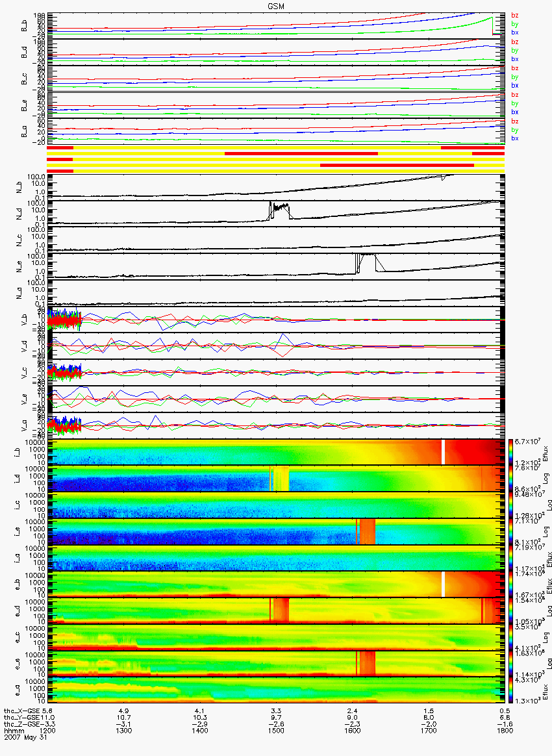Click the X-GSE value 4.9

click(x=123, y=711)
